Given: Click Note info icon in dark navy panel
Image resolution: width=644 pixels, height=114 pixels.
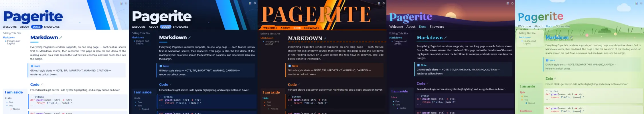Looking at the screenshot, I should (x=161, y=66).
